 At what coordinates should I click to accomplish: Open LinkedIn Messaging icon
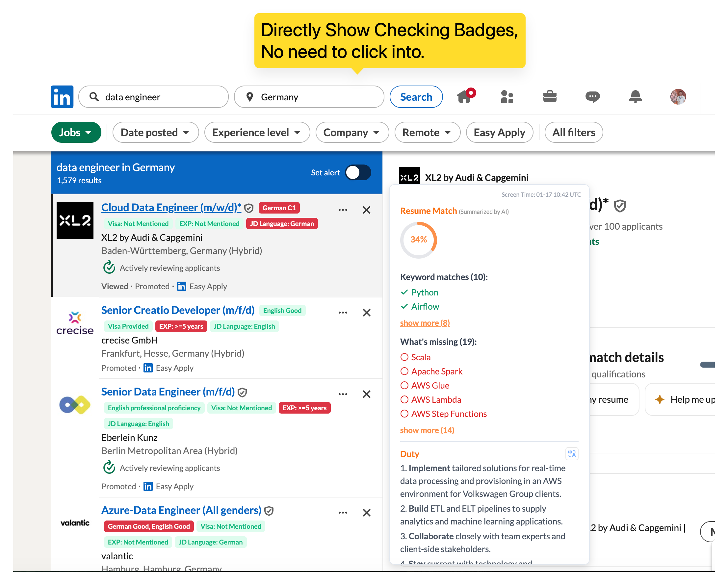[593, 97]
